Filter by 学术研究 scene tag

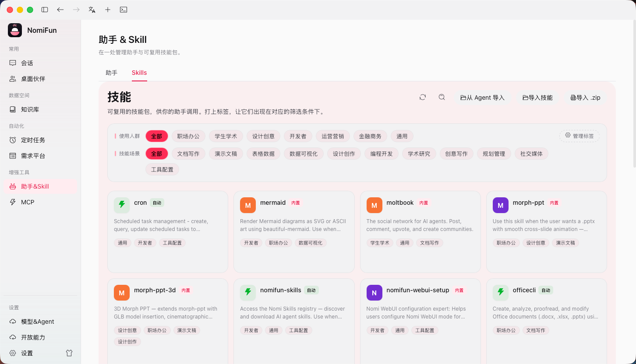click(419, 154)
